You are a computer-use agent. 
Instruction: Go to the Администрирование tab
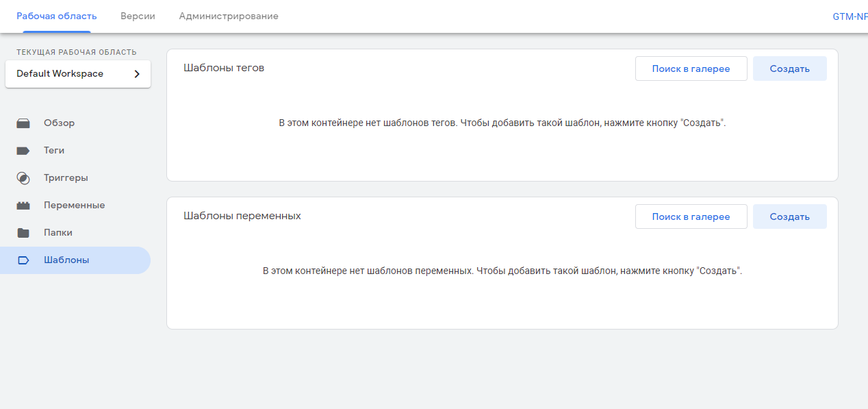point(229,16)
